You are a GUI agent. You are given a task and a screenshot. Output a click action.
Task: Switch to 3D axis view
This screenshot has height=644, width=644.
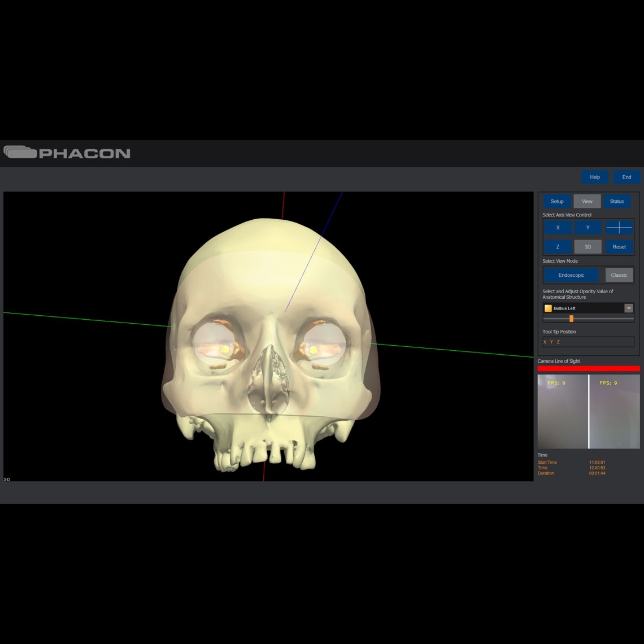click(x=588, y=247)
